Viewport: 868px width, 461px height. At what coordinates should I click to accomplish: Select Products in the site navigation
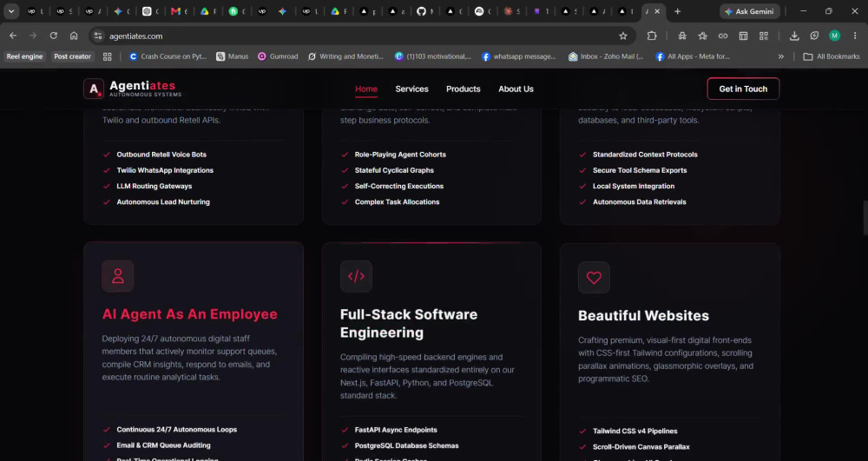(x=464, y=89)
